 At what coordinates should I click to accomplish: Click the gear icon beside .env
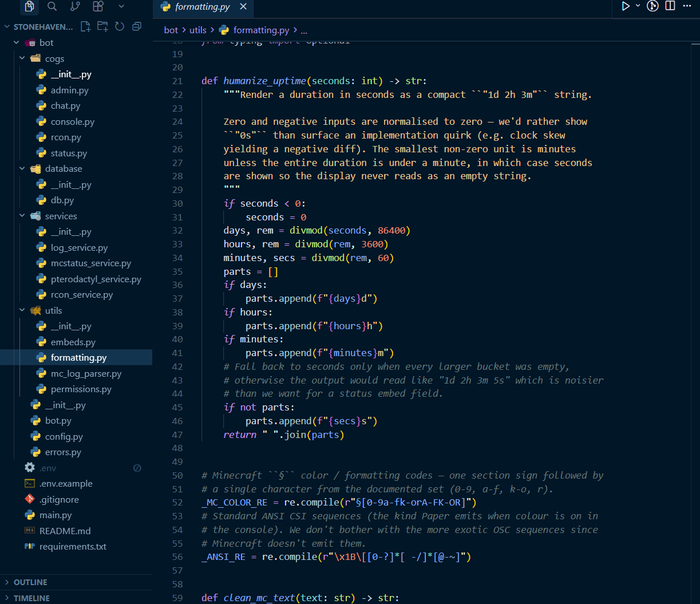pos(30,468)
